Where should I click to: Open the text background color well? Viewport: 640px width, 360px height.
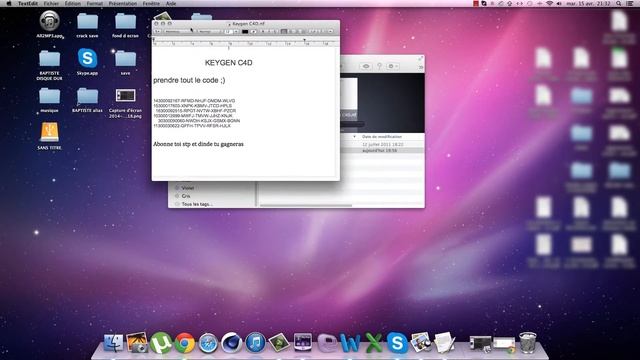coord(253,31)
